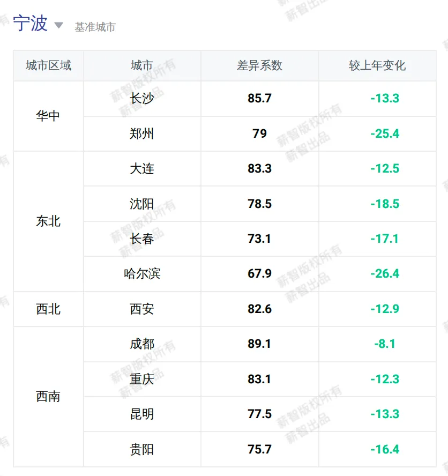Select the 大连 city cell
The height and width of the screenshot is (476, 448).
[142, 169]
